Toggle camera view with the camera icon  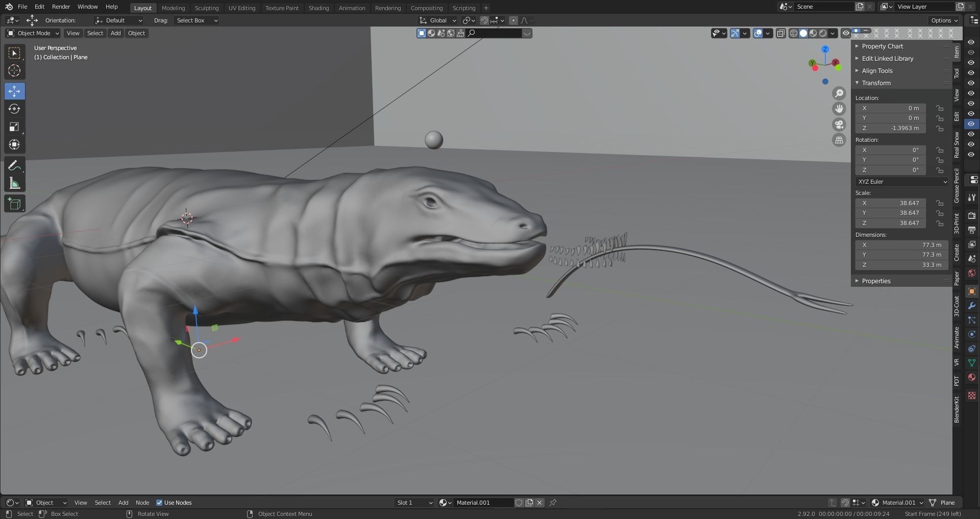[839, 125]
